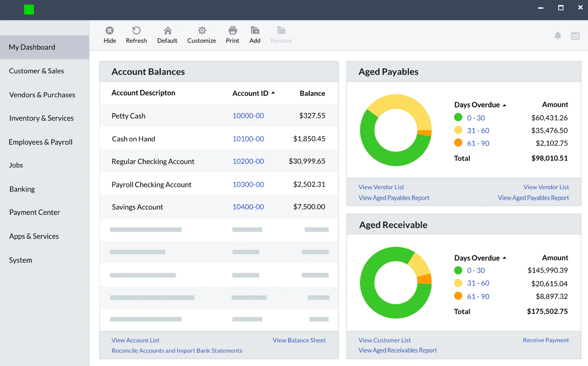Print the dashboard
This screenshot has width=588, height=366.
[232, 35]
